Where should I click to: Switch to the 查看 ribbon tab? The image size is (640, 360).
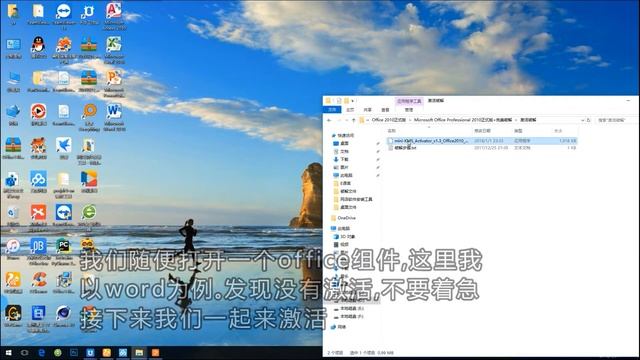[x=385, y=110]
